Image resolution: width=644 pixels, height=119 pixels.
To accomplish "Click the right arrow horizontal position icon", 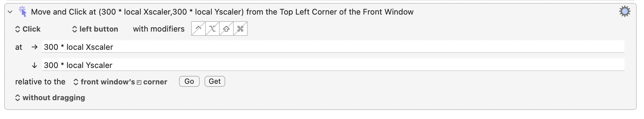I will click(x=35, y=47).
